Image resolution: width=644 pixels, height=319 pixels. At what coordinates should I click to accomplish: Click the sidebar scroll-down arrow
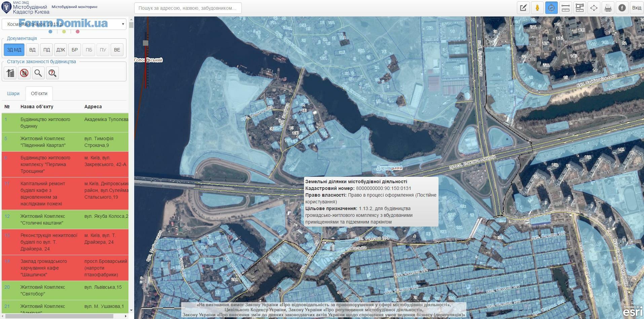click(x=131, y=310)
